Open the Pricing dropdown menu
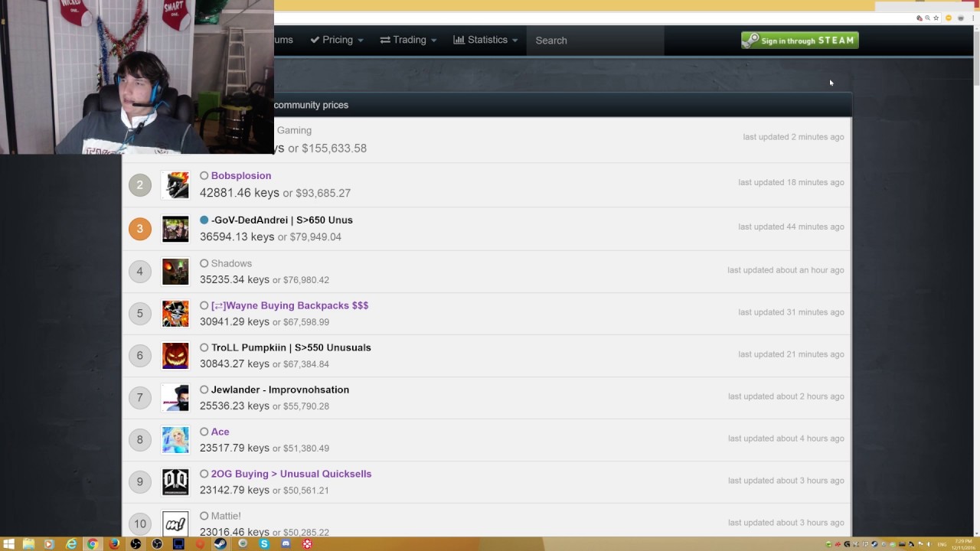 336,40
